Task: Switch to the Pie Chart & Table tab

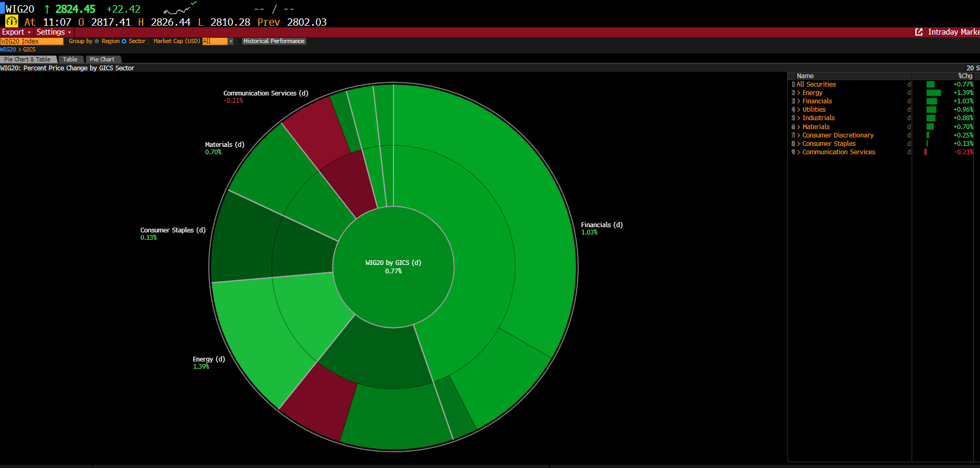Action: [28, 59]
